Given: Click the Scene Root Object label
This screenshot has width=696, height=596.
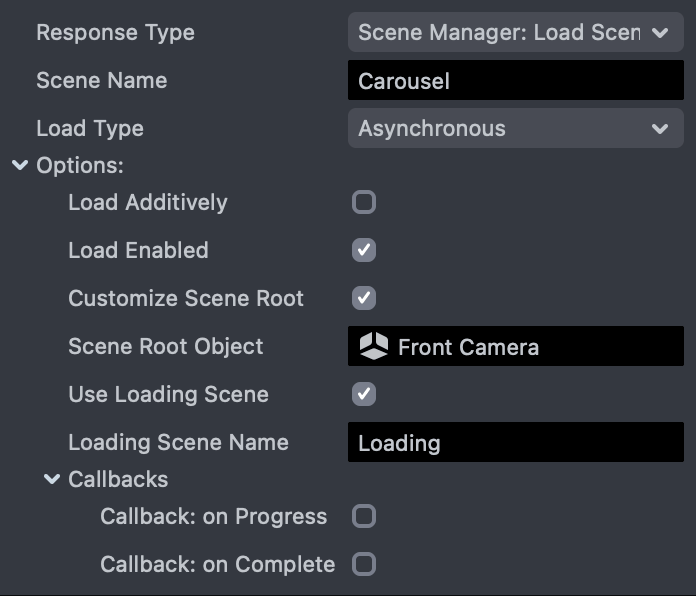Looking at the screenshot, I should tap(166, 347).
